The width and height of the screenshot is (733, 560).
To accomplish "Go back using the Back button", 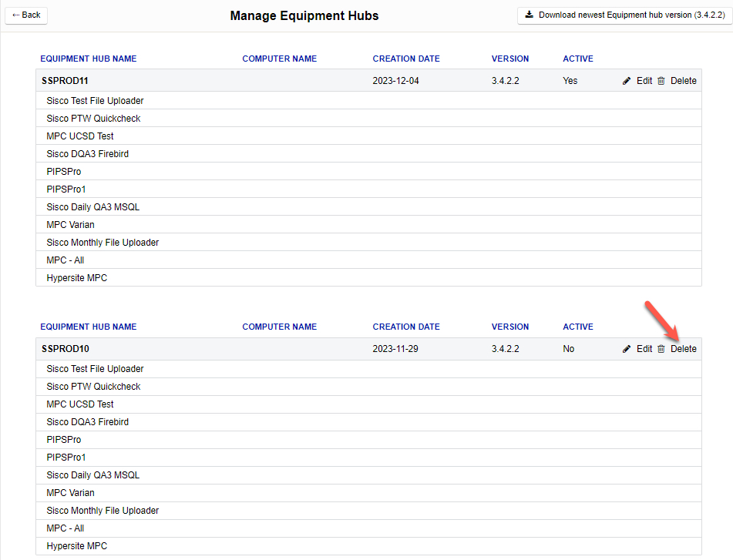I will 26,15.
